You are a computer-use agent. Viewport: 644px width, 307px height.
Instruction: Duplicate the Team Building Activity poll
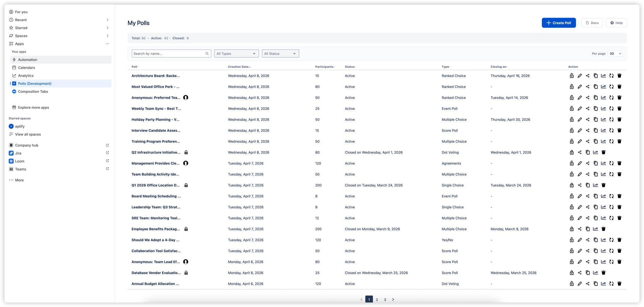click(596, 174)
